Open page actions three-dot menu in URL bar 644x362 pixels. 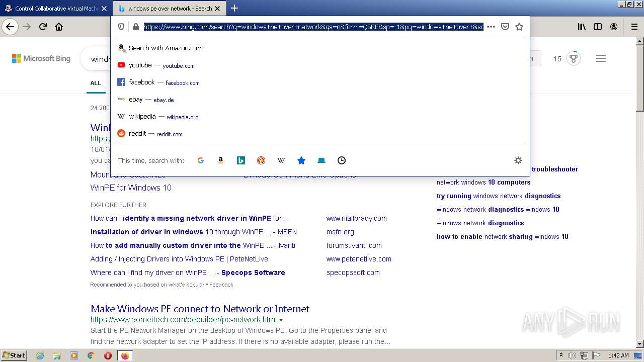click(491, 27)
